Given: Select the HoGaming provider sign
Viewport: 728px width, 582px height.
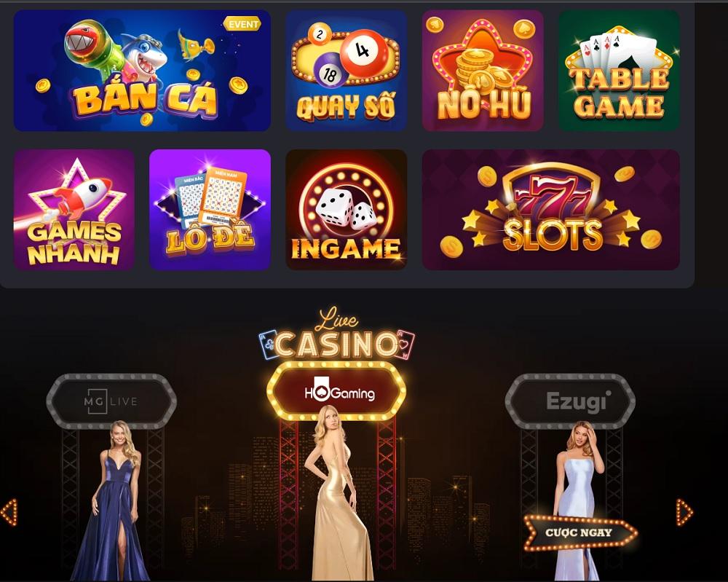Looking at the screenshot, I should coord(336,392).
